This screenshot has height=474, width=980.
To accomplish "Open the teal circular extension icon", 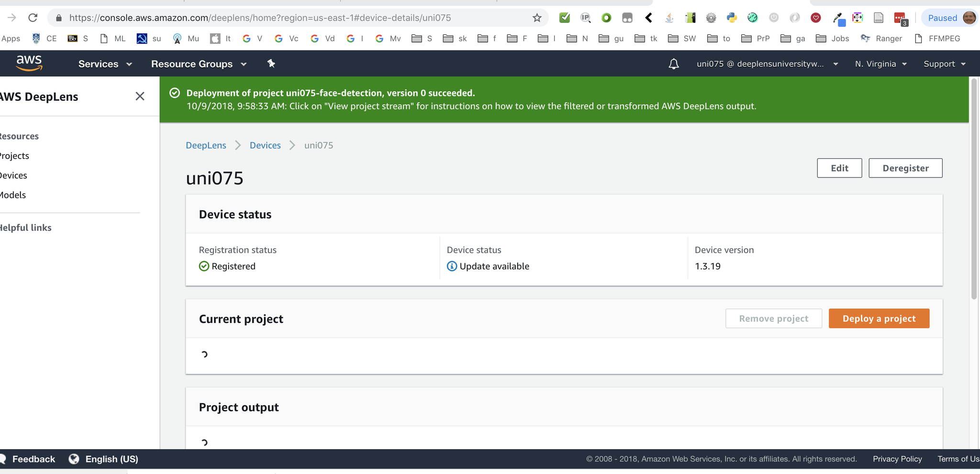I will coord(753,18).
